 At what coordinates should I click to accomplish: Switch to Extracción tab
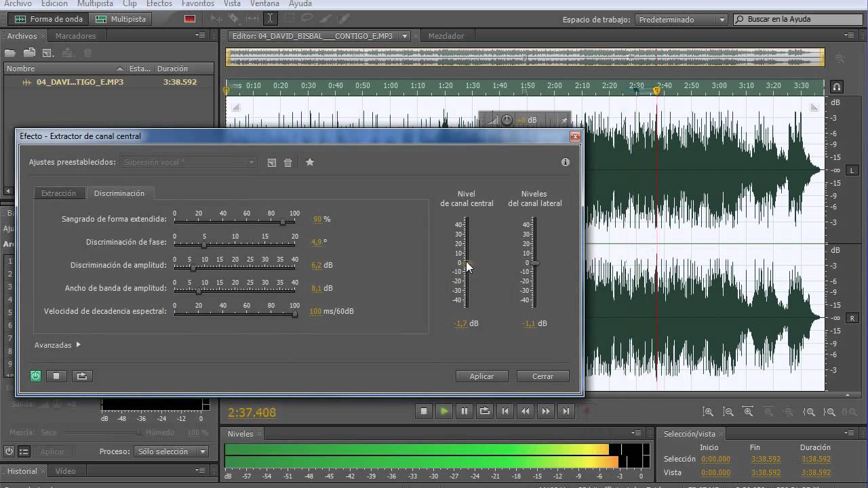tap(59, 193)
